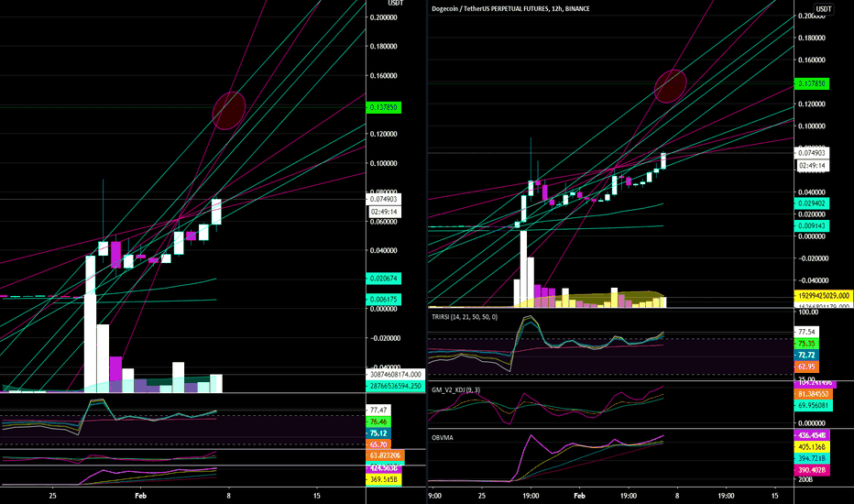Click the green 76.46 value label
This screenshot has height=504, width=854.
tap(379, 422)
